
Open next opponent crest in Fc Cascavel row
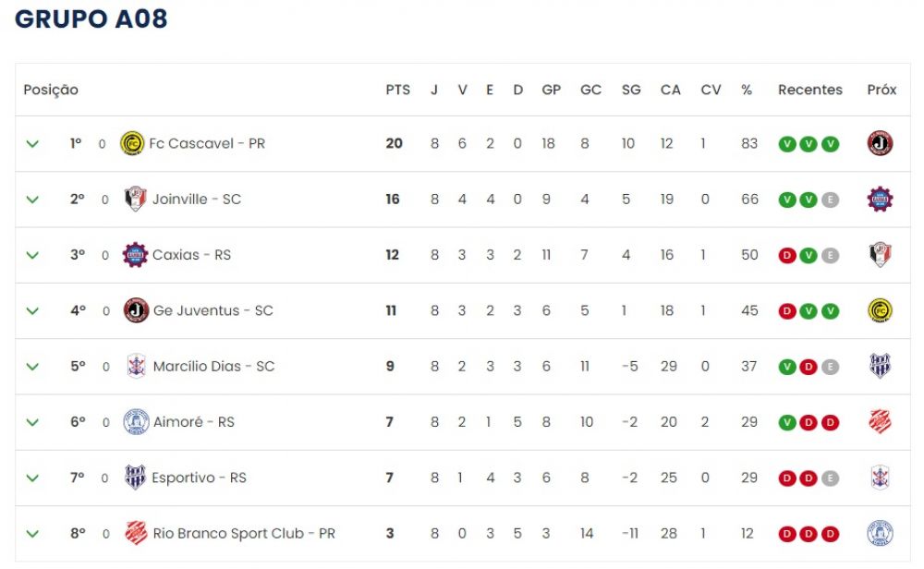point(880,143)
